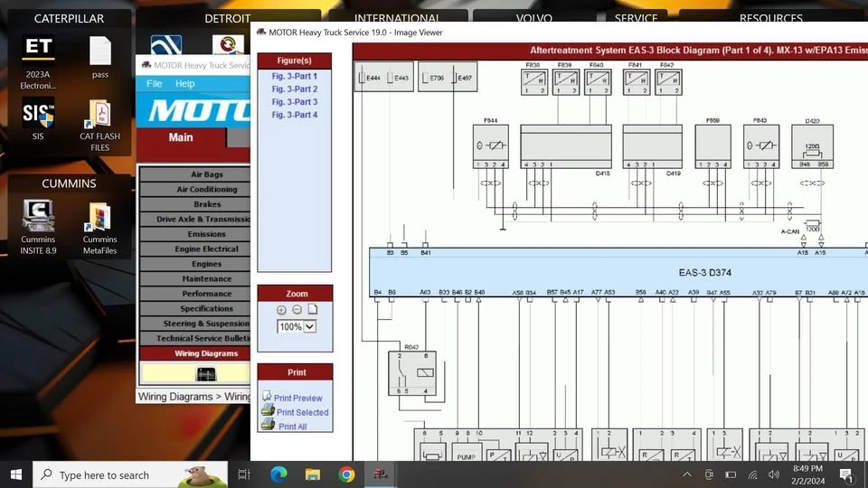Open the notification center icon
Viewport: 868px width, 488px height.
click(846, 474)
